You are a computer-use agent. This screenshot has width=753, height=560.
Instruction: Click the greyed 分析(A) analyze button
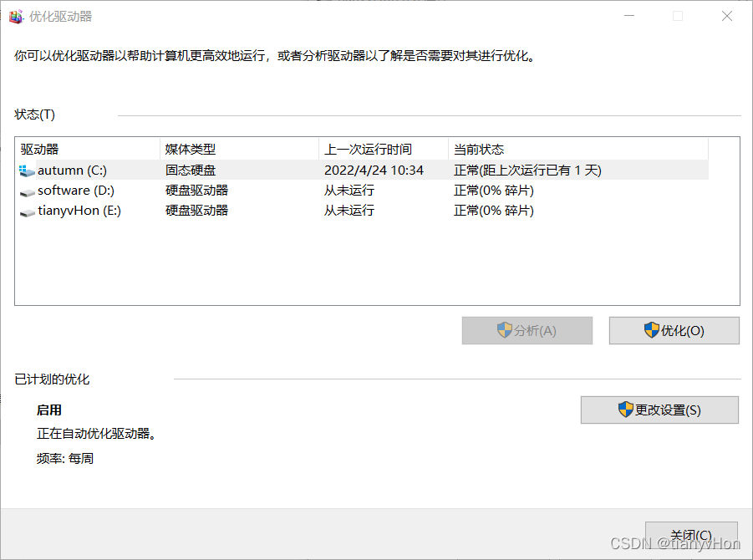tap(527, 330)
